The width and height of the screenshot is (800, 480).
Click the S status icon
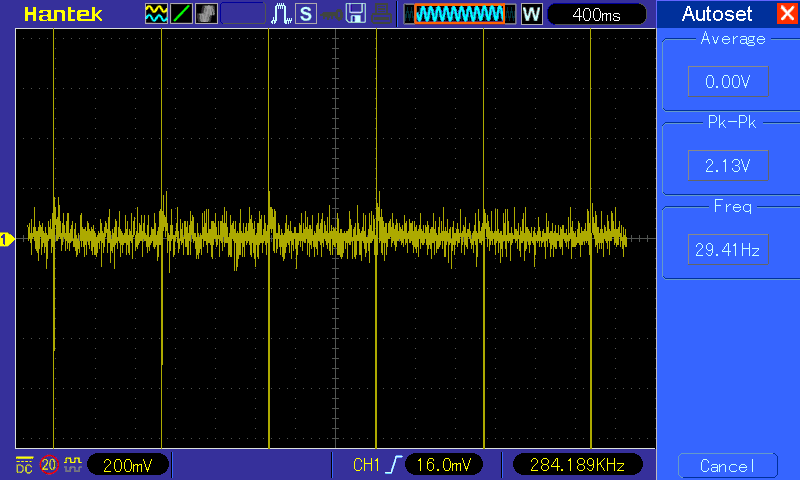tap(306, 14)
